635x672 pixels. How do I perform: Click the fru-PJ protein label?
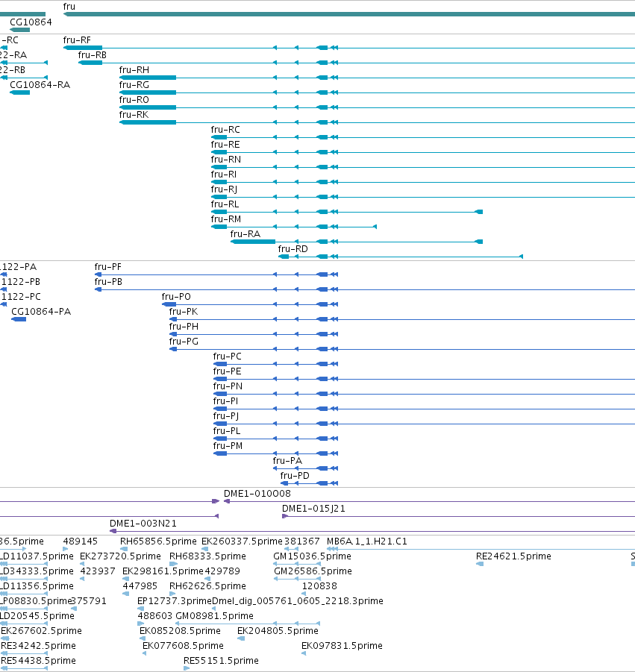tap(226, 416)
